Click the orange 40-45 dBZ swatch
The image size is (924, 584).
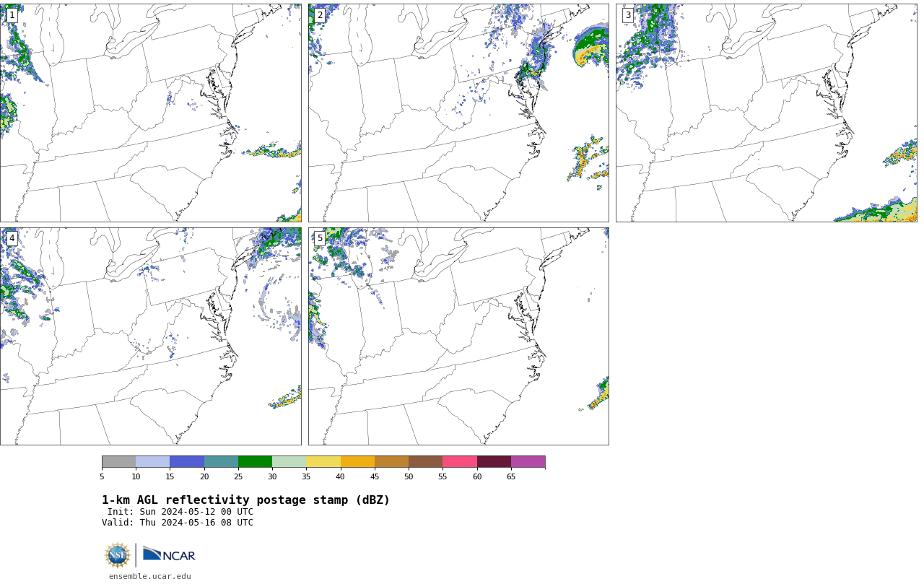coord(357,462)
